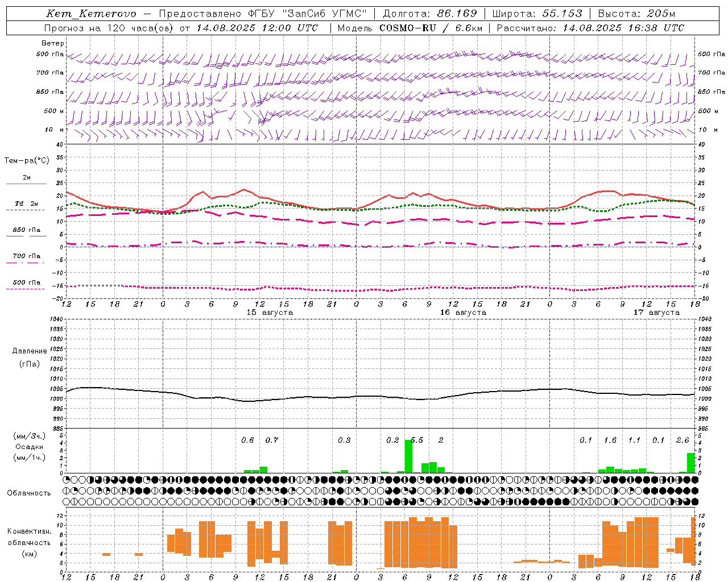Click the left '10 м' wind level label
The width and height of the screenshot is (728, 582).
click(x=55, y=130)
